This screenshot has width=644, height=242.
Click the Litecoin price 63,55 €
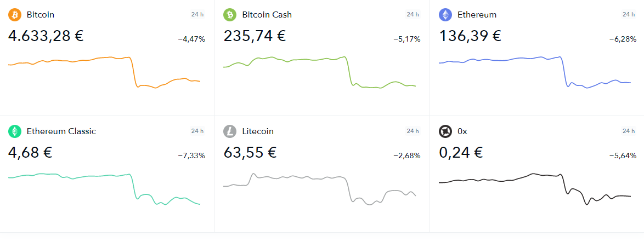pos(250,153)
